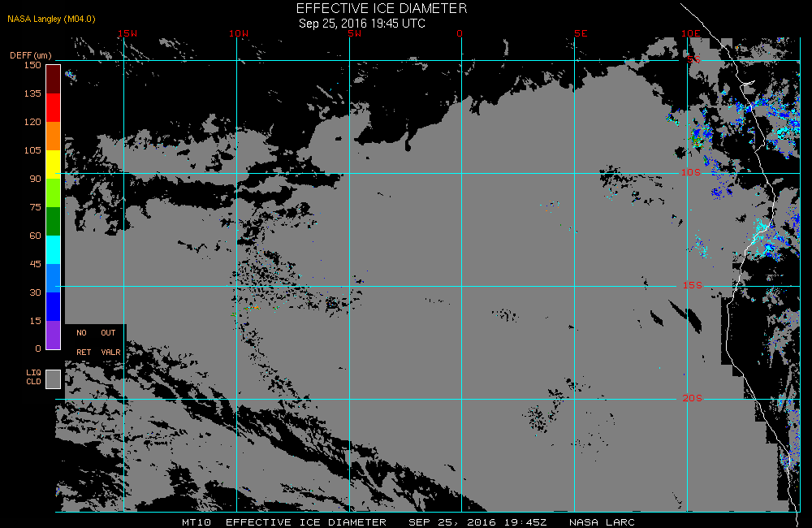Click the 10S latitude label
Image resolution: width=812 pixels, height=528 pixels.
click(x=691, y=172)
